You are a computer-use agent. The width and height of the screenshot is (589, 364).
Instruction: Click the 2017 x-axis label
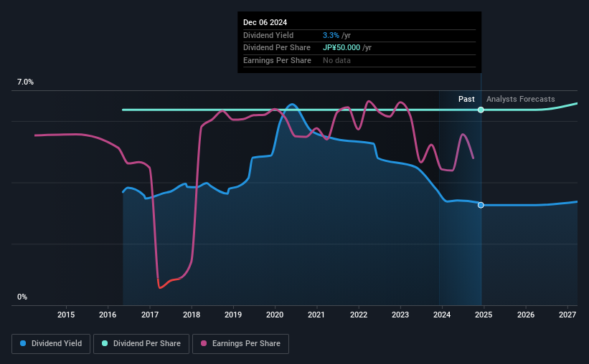(149, 315)
